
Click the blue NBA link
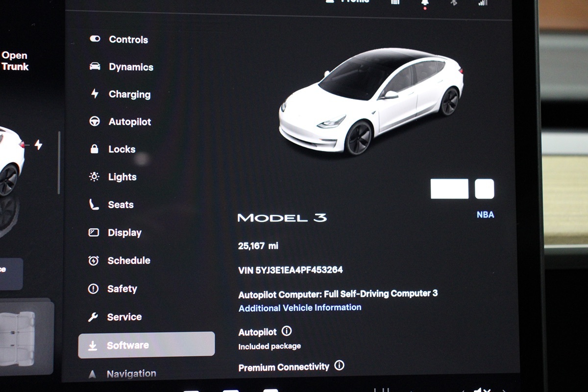point(485,215)
